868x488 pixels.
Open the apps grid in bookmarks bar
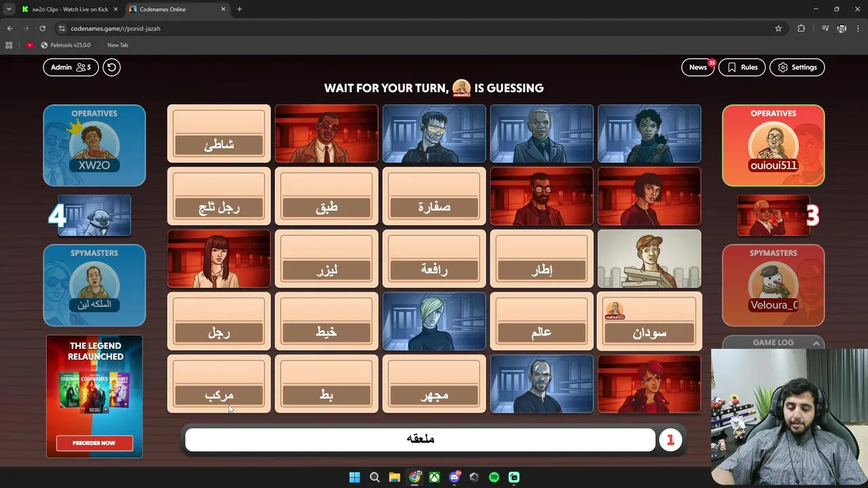click(x=9, y=45)
